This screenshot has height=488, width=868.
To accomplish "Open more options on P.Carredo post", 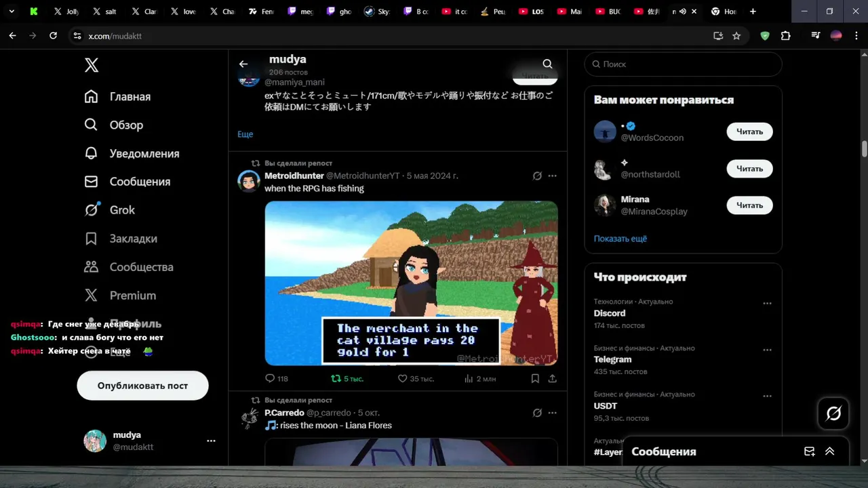I will 552,413.
